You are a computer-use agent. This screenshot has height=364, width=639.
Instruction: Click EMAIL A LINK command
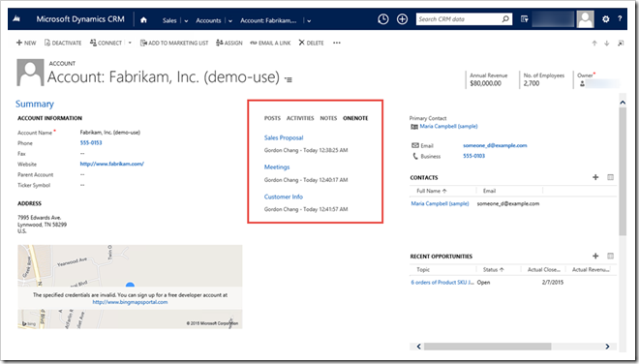point(270,43)
